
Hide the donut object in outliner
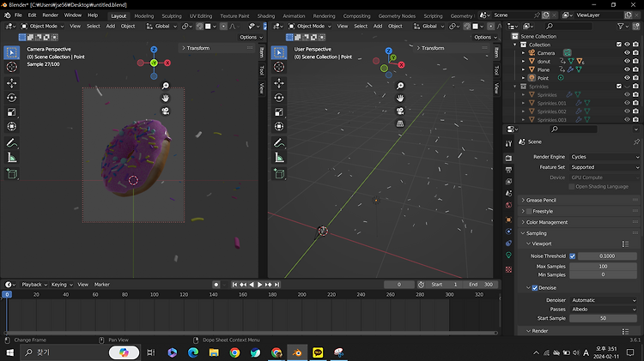627,61
